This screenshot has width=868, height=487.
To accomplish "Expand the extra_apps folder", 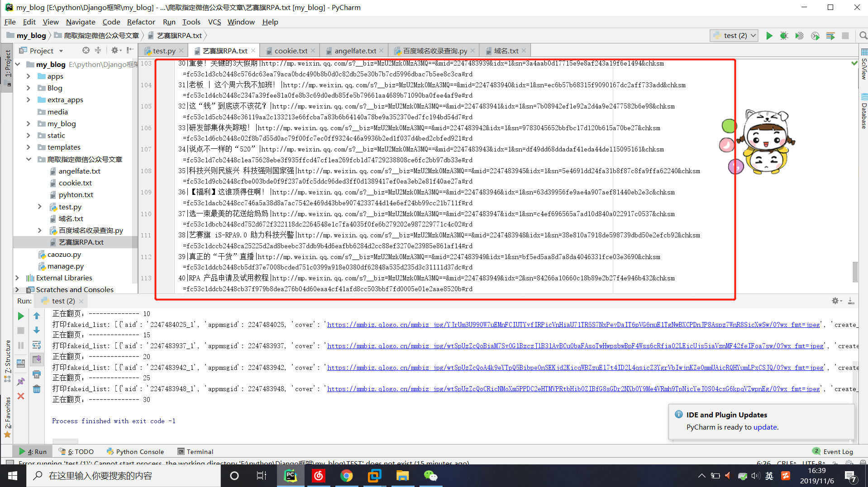I will click(29, 99).
